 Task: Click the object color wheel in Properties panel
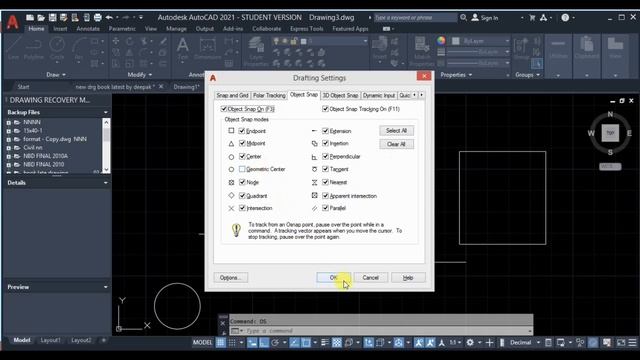441,41
